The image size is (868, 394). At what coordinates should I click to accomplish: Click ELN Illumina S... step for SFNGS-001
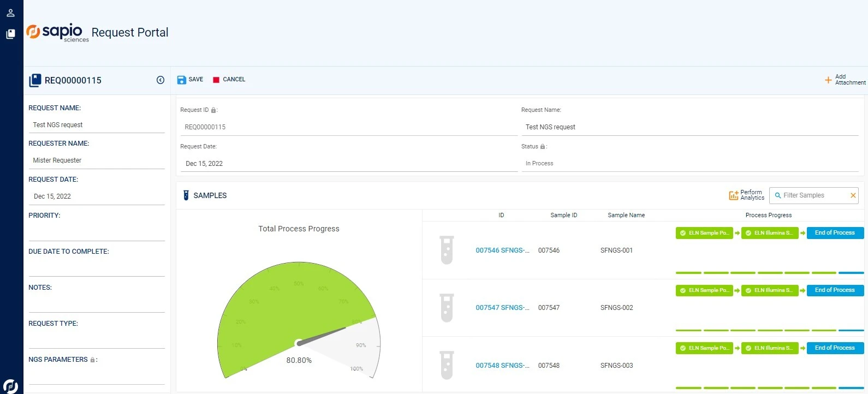(x=770, y=233)
